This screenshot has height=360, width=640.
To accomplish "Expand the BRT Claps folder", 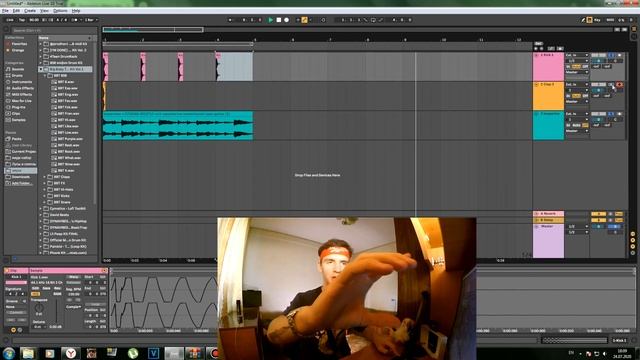I will tap(45, 177).
